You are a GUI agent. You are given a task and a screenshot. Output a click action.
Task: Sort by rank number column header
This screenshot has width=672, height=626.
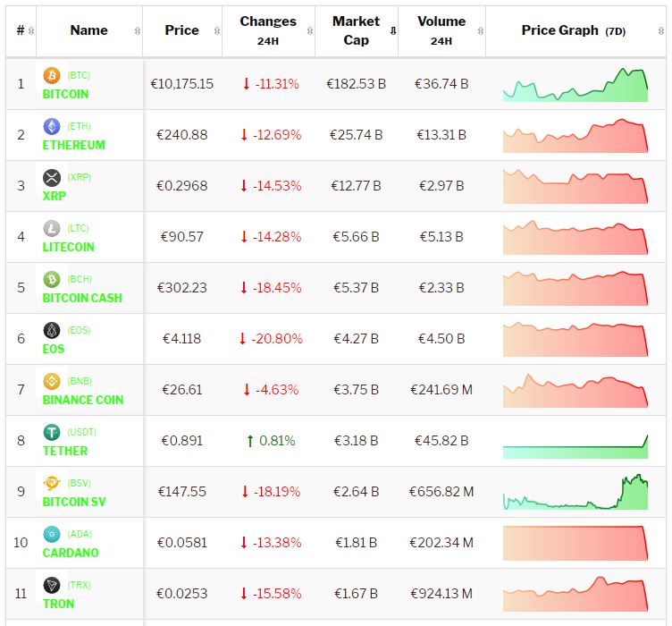21,30
